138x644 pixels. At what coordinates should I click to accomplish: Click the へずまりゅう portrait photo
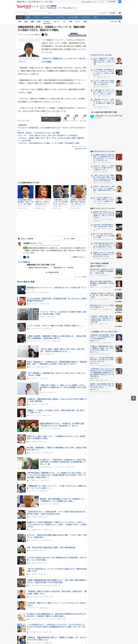[x=29, y=49]
